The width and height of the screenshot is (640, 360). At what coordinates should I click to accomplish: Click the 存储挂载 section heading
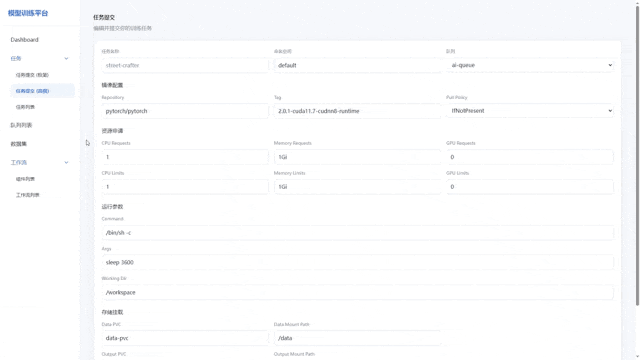pos(112,312)
